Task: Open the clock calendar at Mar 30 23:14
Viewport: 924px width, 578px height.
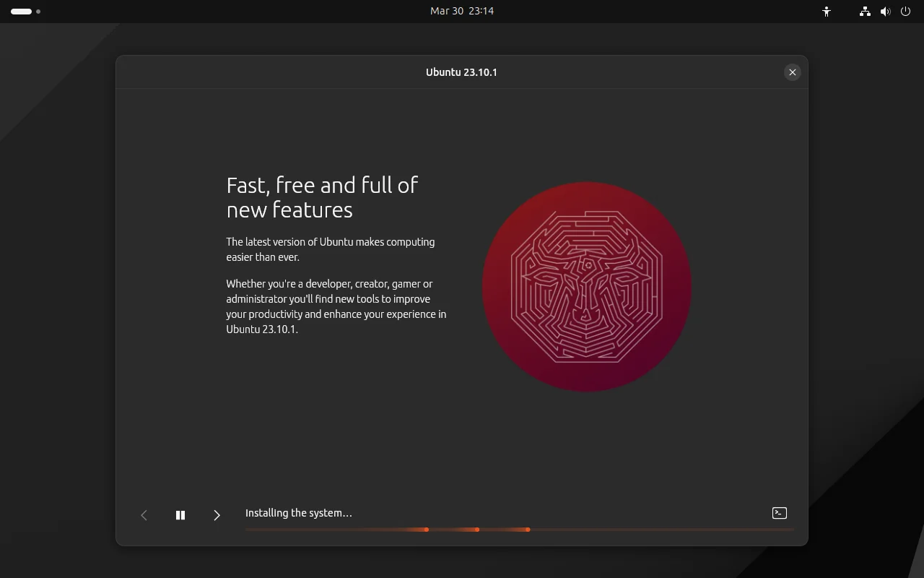Action: tap(461, 11)
